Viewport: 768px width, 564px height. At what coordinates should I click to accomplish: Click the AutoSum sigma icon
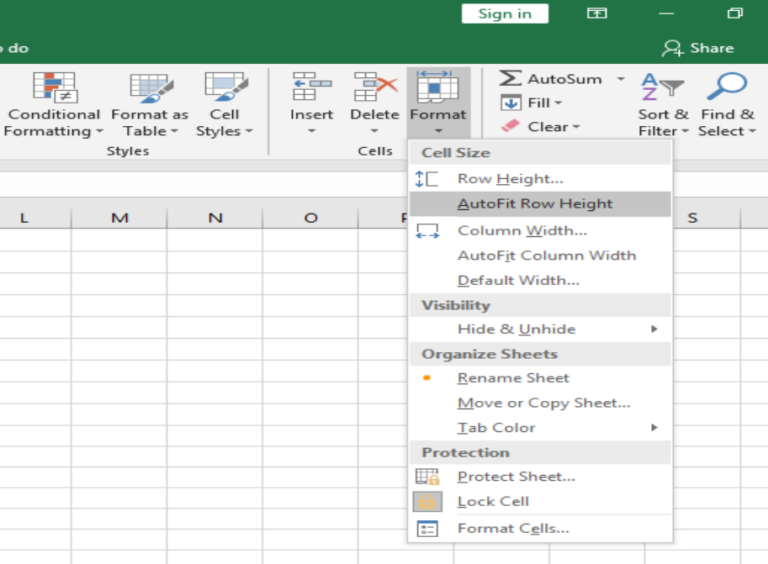[511, 79]
